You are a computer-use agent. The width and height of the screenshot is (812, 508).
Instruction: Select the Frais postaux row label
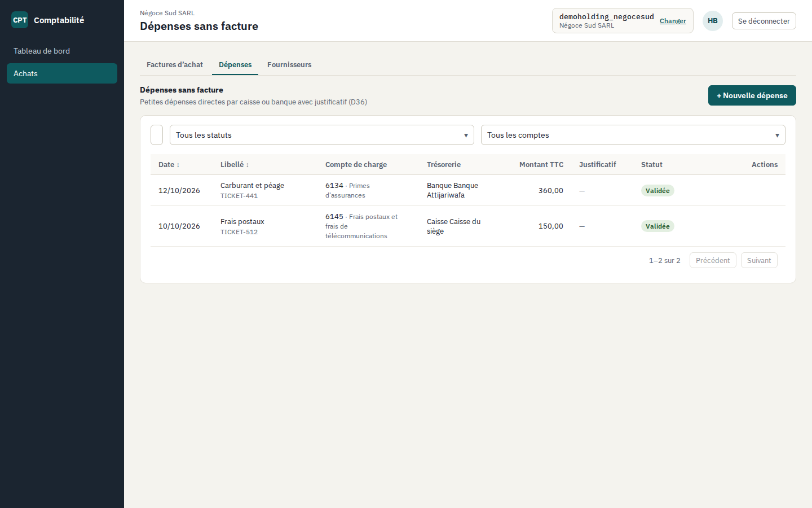(x=242, y=221)
